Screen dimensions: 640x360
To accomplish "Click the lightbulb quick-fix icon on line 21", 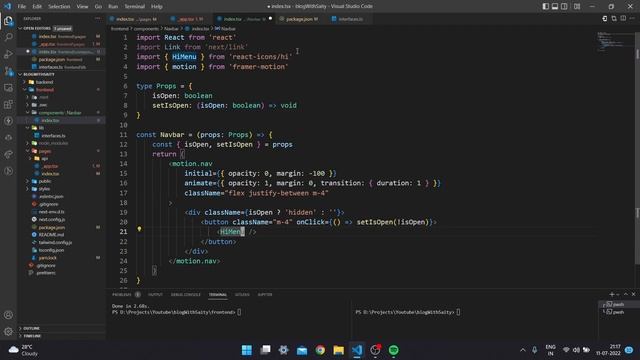I will (139, 229).
